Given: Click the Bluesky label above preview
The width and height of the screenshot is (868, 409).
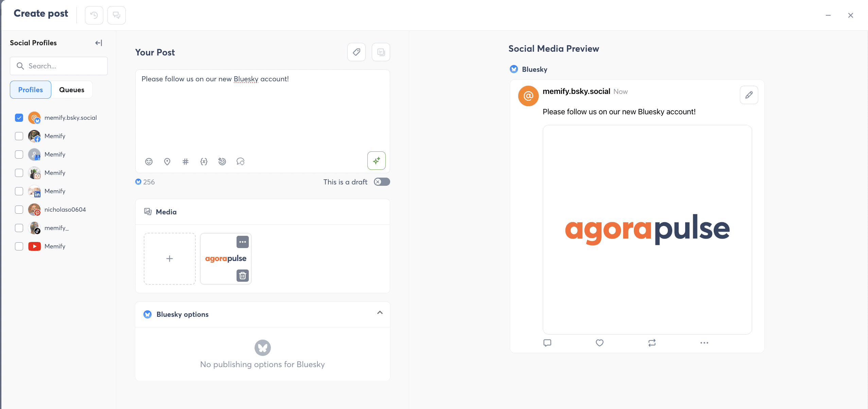Looking at the screenshot, I should 535,69.
